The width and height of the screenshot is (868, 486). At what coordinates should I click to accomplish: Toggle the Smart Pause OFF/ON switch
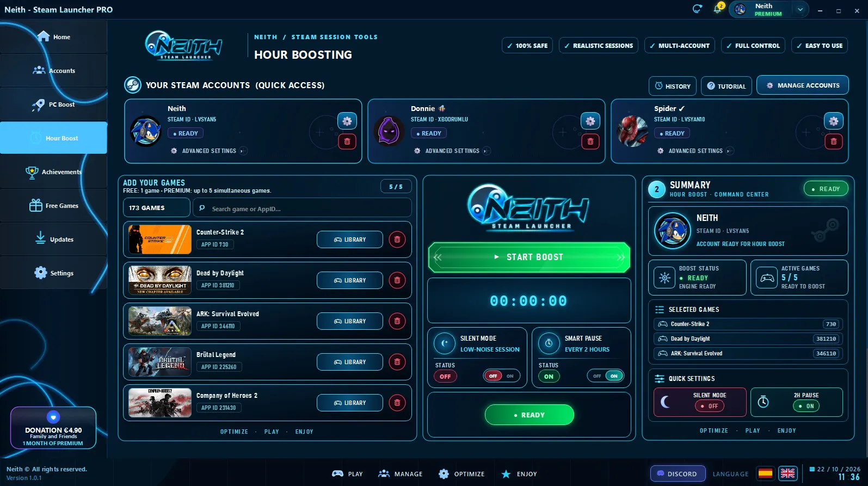606,376
